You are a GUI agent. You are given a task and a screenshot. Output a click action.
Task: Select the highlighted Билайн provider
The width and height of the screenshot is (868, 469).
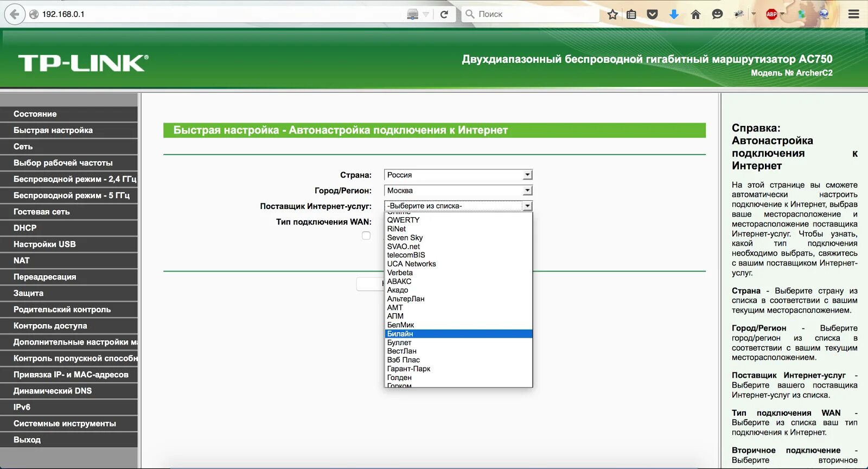458,334
